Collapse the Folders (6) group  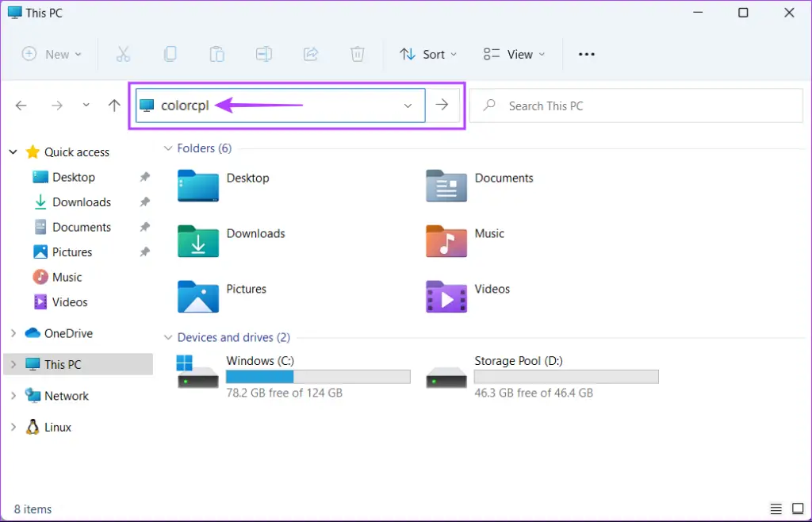[x=167, y=148]
